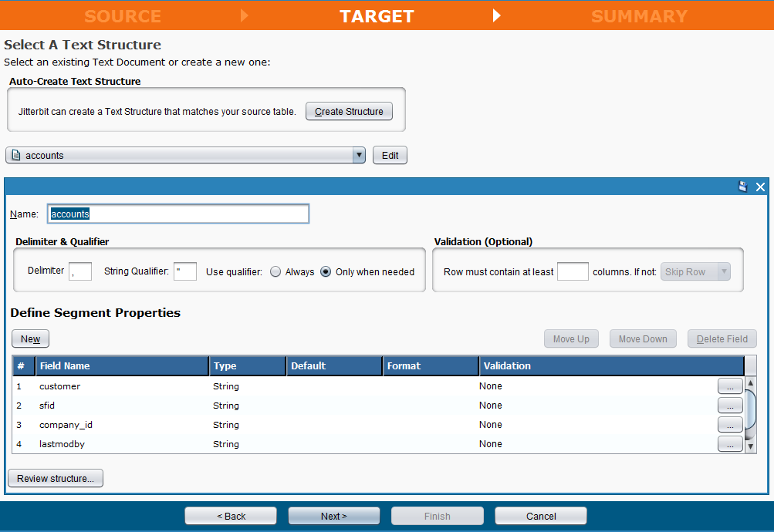Viewport: 774px width, 532px height.
Task: Open validation ellipsis for company_id row
Action: (729, 425)
